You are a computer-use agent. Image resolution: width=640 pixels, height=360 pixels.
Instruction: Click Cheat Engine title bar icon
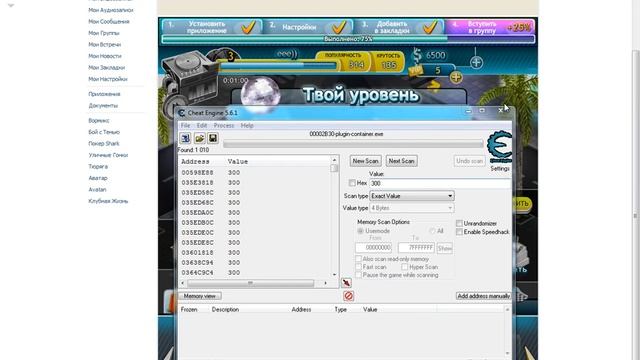[x=182, y=113]
